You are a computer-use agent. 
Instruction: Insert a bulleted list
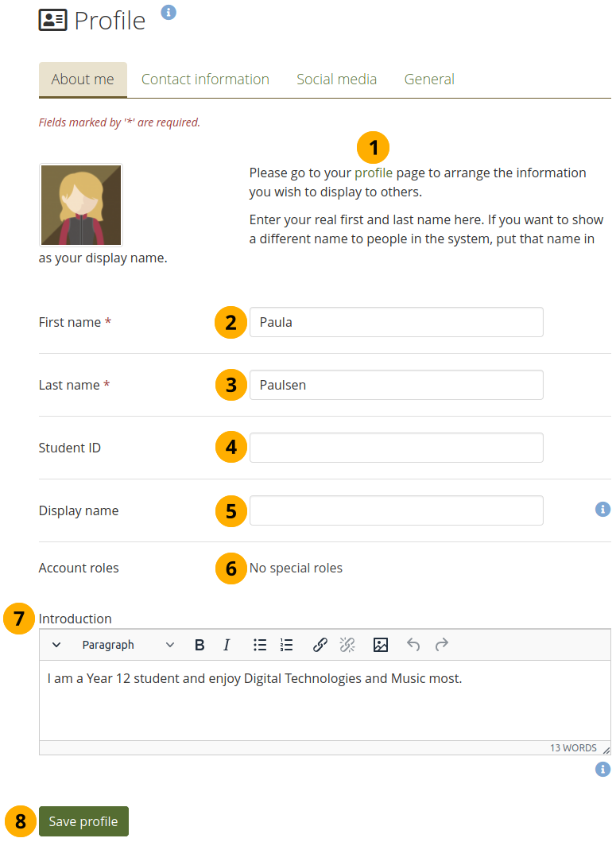pyautogui.click(x=260, y=645)
